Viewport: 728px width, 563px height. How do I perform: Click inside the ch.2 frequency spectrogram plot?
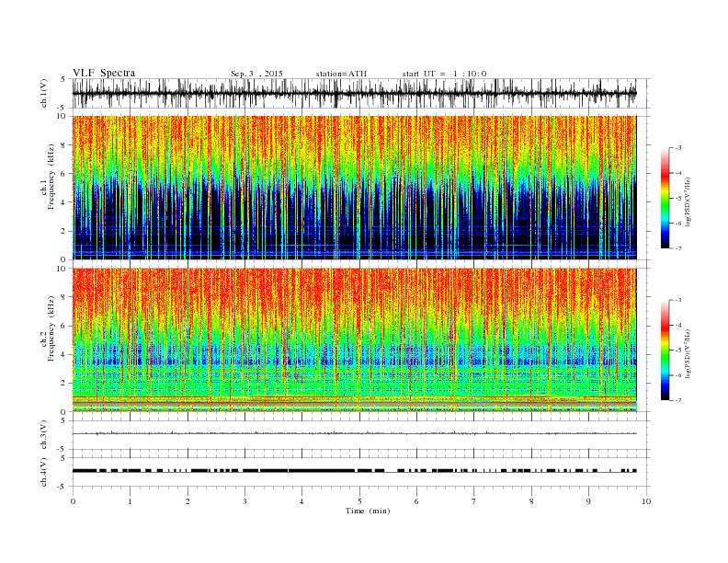click(x=354, y=340)
